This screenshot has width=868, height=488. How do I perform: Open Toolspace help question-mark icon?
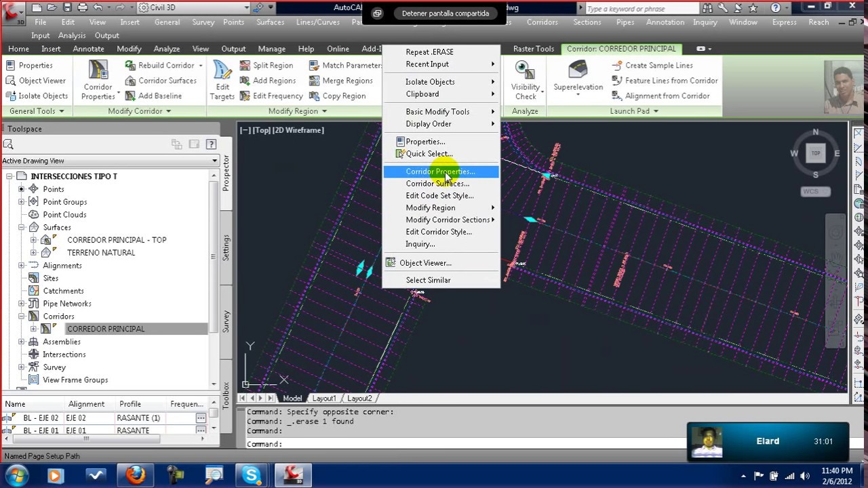[211, 144]
